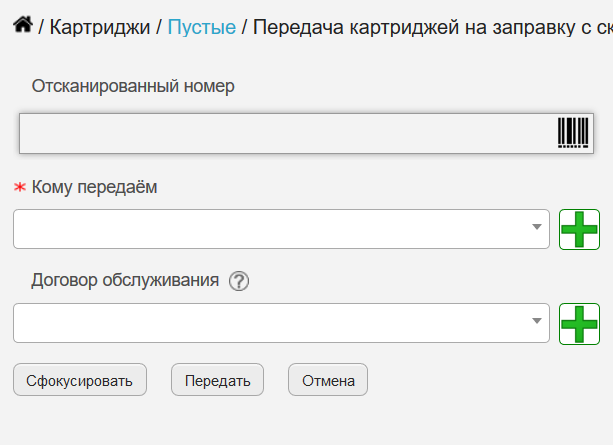Cancel with the Отмена button
The width and height of the screenshot is (613, 445).
click(328, 380)
